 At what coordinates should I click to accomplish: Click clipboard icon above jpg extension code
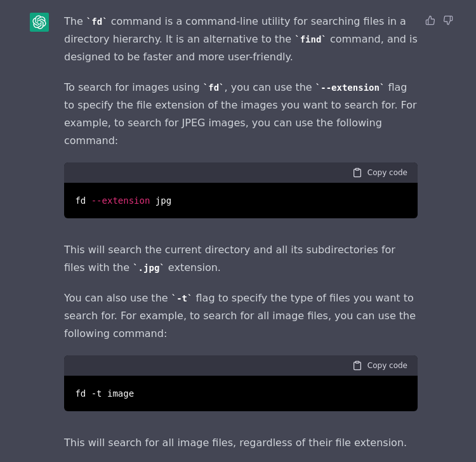click(x=357, y=173)
